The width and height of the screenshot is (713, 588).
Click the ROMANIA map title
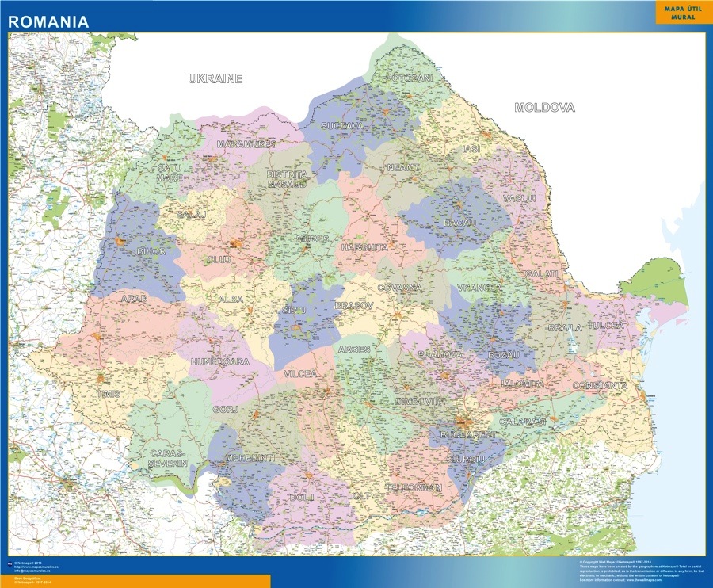tap(48, 21)
